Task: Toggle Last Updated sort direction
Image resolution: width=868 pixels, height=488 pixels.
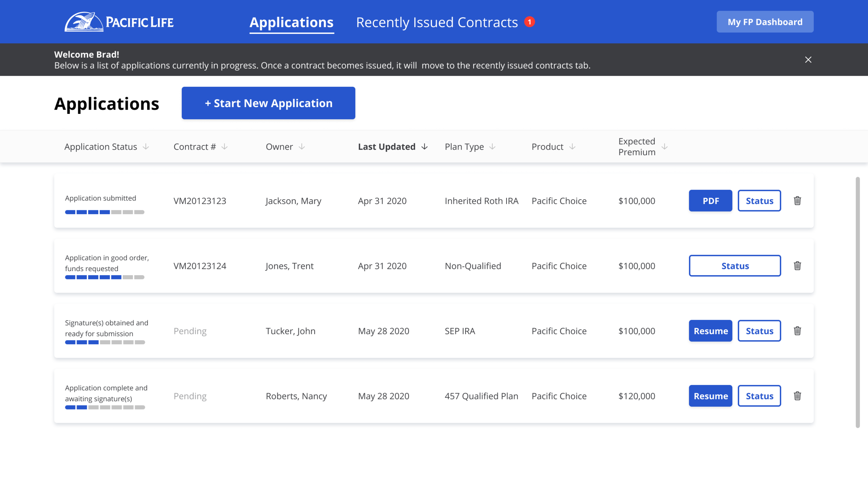Action: [x=424, y=146]
